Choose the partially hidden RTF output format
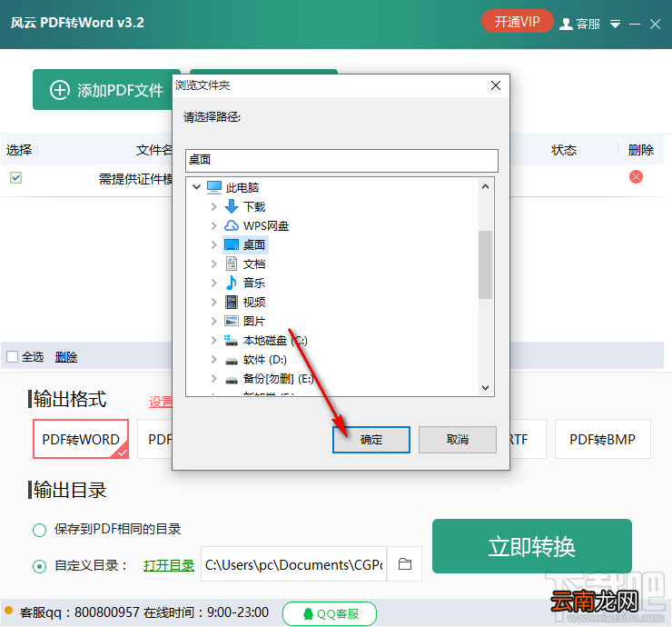This screenshot has width=672, height=627. pos(528,439)
